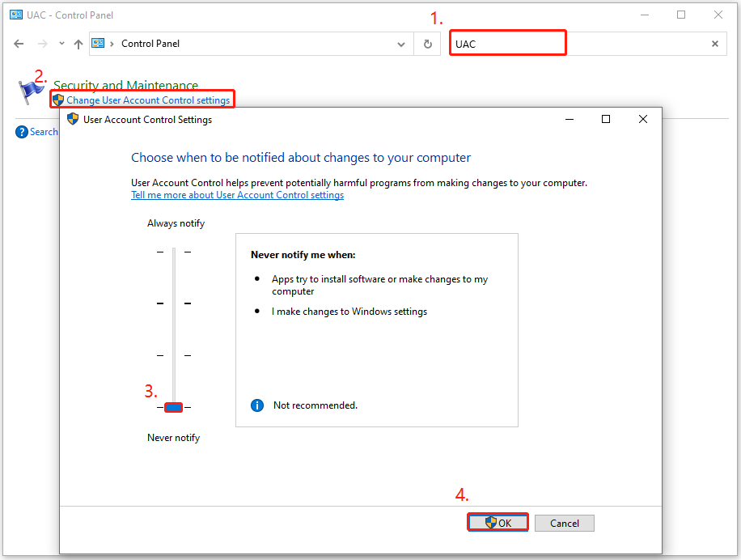Viewport: 741px width, 560px height.
Task: Click the Control Panel icon in the address bar
Action: pyautogui.click(x=98, y=44)
